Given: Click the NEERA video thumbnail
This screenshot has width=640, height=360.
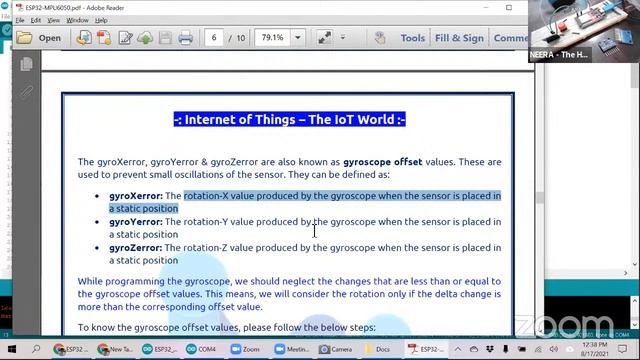Looking at the screenshot, I should tap(584, 31).
